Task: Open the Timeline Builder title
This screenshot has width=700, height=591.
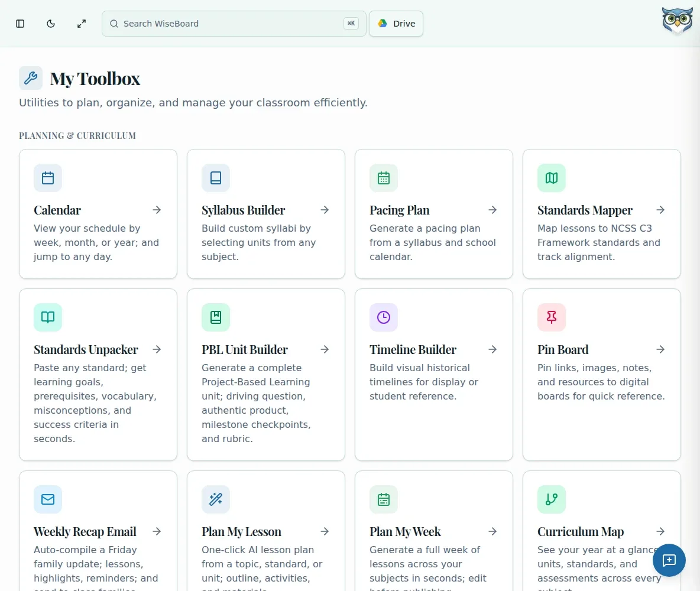Action: pos(413,349)
